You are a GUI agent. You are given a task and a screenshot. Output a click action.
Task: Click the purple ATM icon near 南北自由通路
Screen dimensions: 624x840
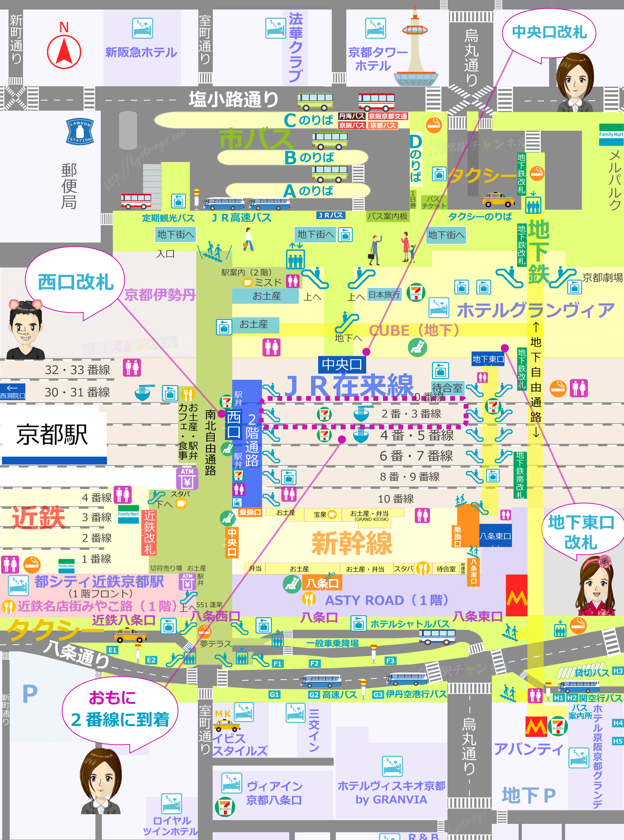click(x=187, y=478)
